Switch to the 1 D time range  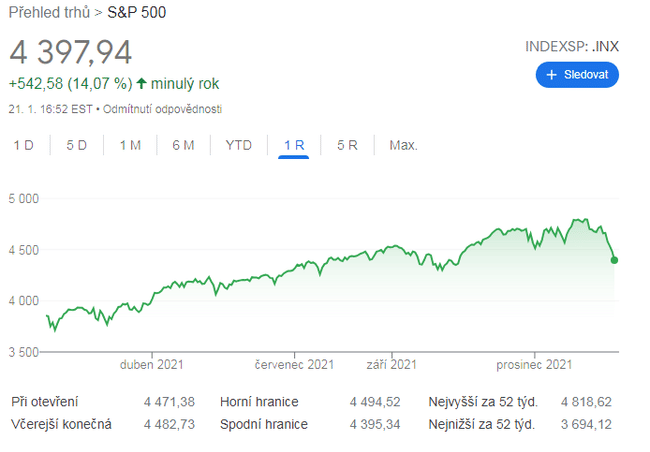pyautogui.click(x=24, y=145)
